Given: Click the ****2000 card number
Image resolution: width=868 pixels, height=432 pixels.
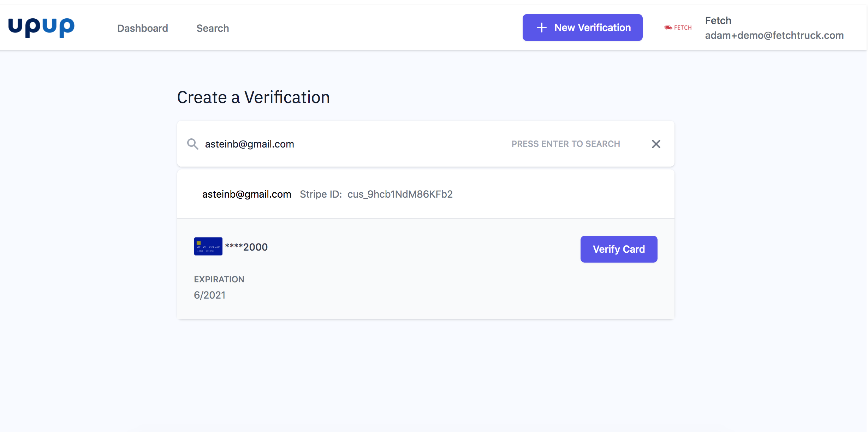Looking at the screenshot, I should pos(246,247).
